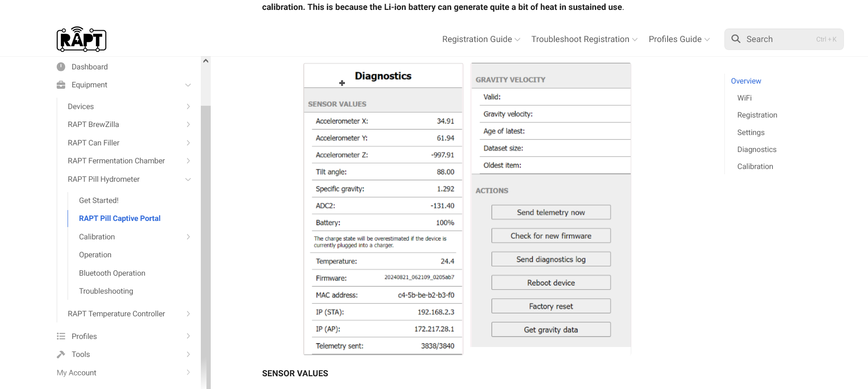Click into the Search field

click(x=780, y=39)
